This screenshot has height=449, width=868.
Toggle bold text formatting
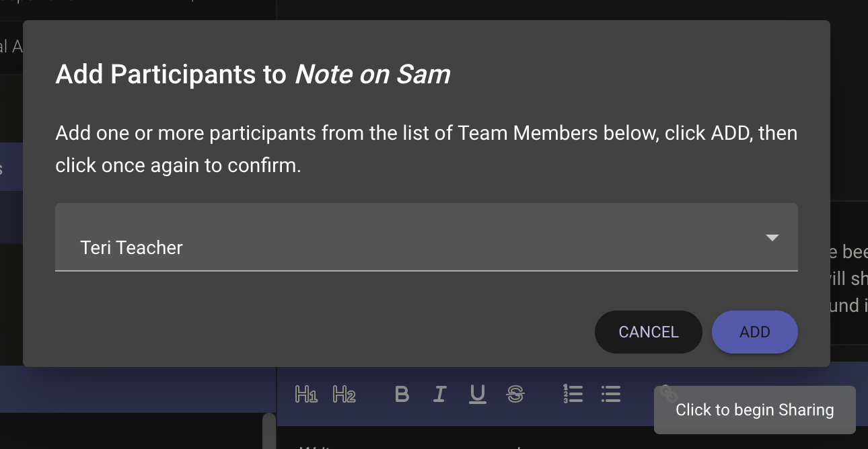[402, 395]
